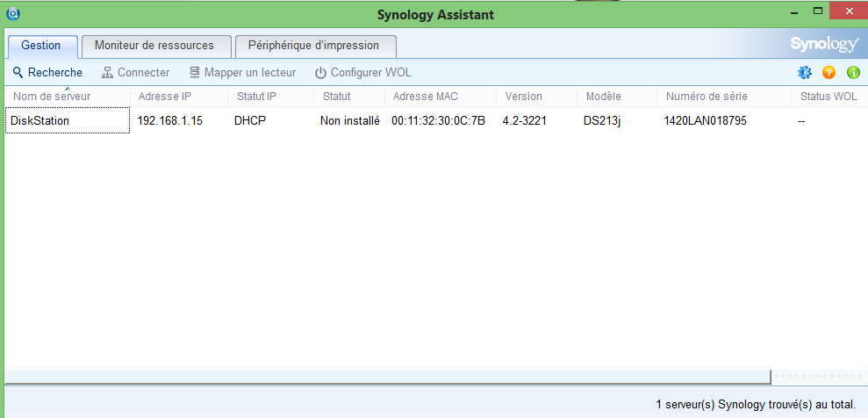Click Configurer WOL button
The image size is (868, 418).
pos(363,73)
